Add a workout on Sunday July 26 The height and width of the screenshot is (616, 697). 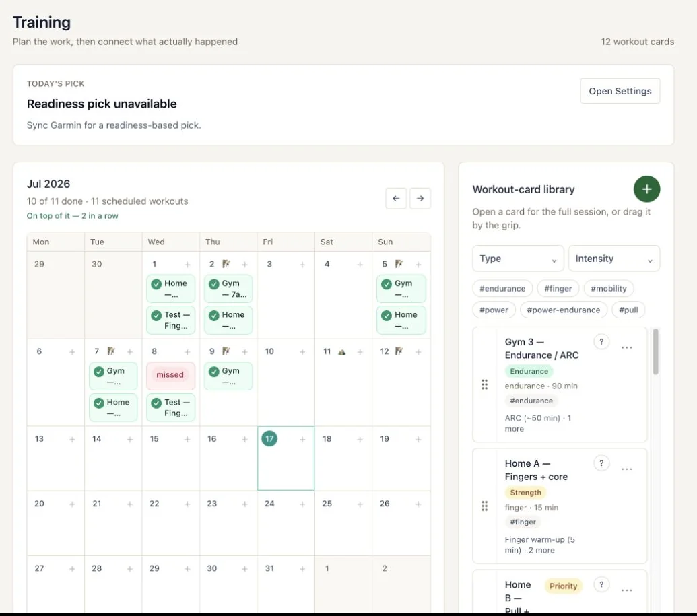click(418, 504)
